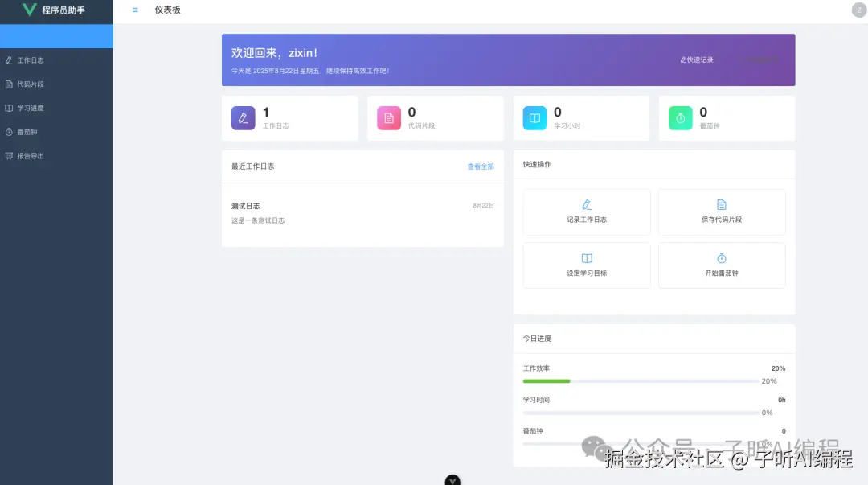Click the 欢迎回来，zixin! greeting text

tap(275, 53)
